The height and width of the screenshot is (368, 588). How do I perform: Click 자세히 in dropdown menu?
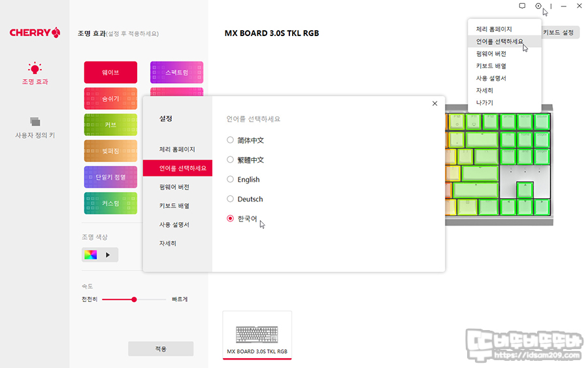coord(504,90)
